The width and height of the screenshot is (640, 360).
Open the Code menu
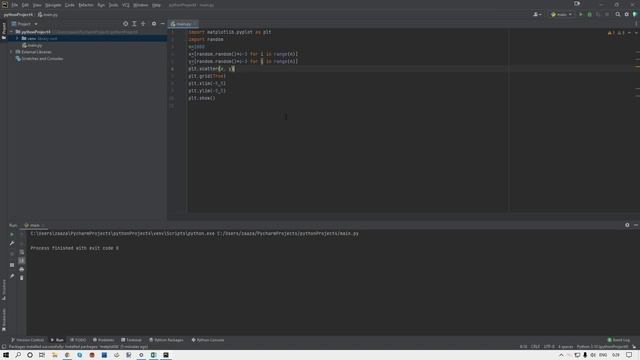point(70,5)
